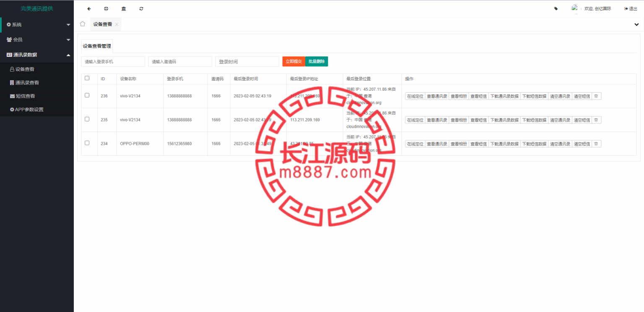Click the 请输入登录手机 input field
This screenshot has width=644, height=312.
(x=113, y=62)
